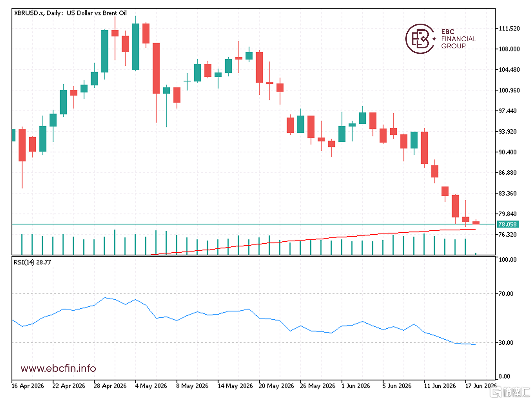
Task: Select the 20 May 2026 axis date
Action: click(276, 386)
